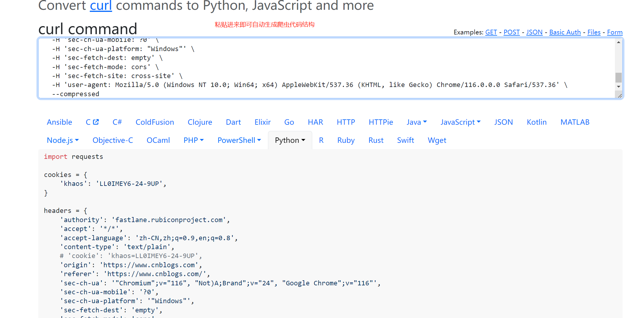Viewport: 644px width, 318px height.
Task: Load the GET example link
Action: (x=491, y=32)
